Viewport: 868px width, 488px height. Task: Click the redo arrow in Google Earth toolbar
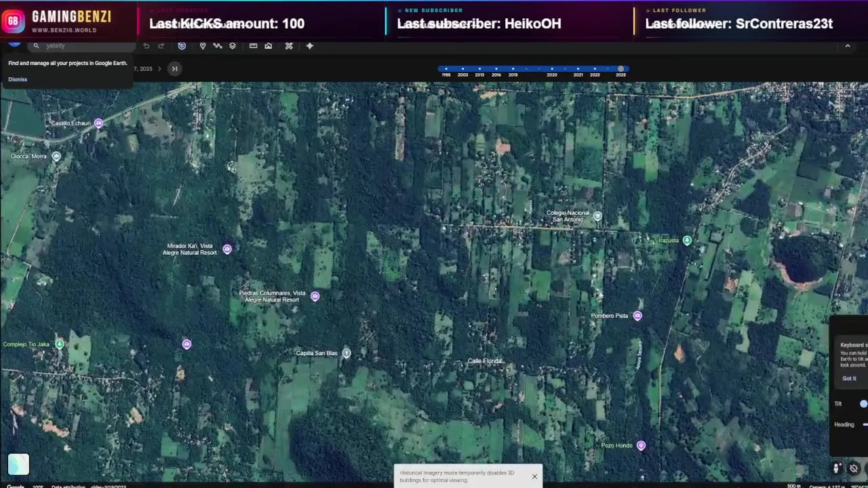161,46
